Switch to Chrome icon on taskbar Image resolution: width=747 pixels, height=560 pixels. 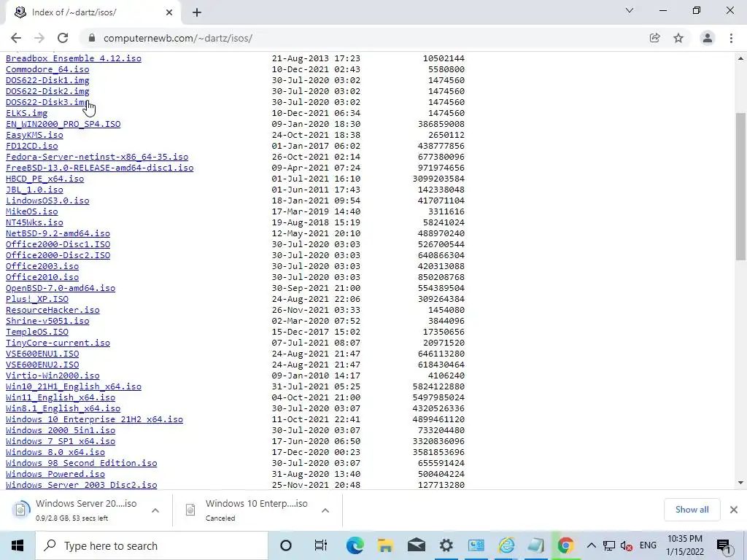[x=565, y=545]
